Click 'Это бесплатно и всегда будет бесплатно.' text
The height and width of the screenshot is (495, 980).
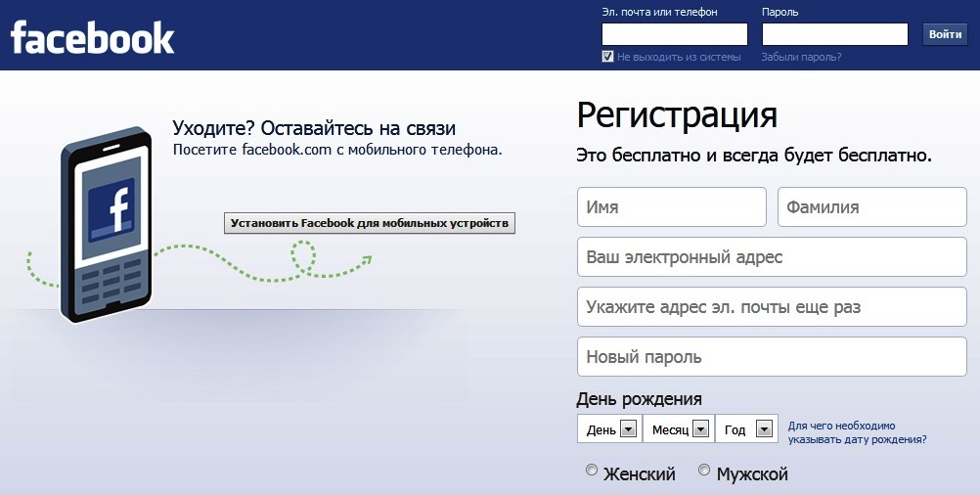[x=754, y=156]
